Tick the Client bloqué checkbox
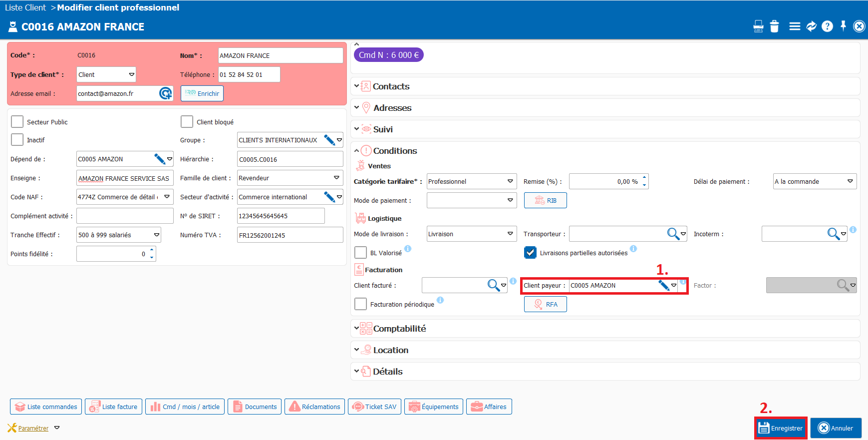The image size is (868, 440). click(187, 122)
